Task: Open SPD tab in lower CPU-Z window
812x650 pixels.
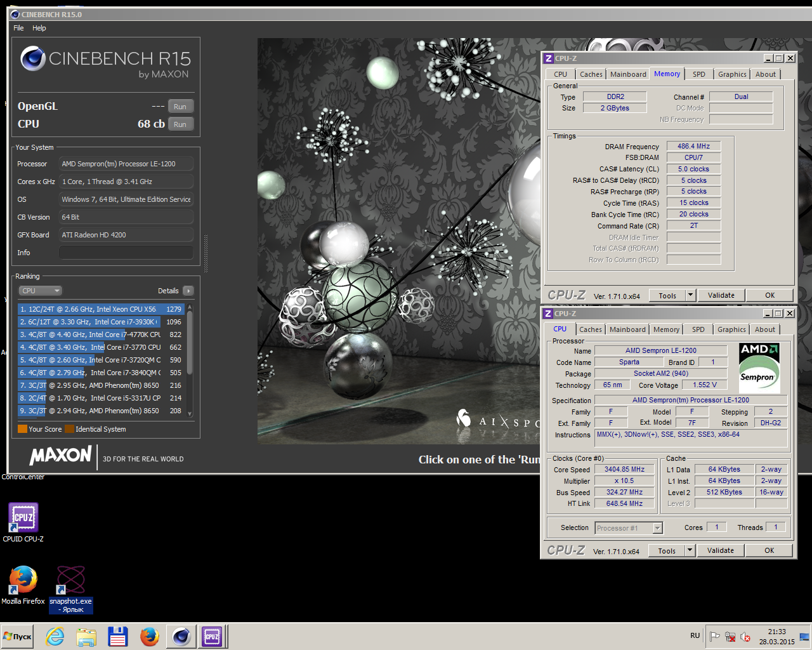Action: coord(698,329)
